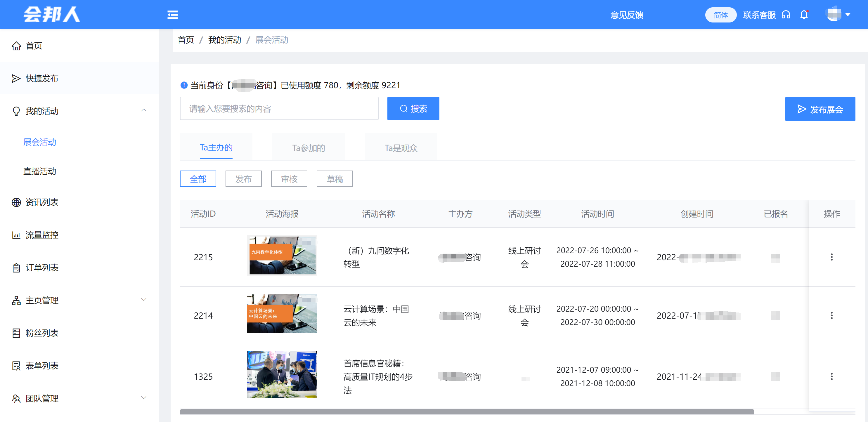Screen dimensions: 868x422
Task: Focus the search content input field
Action: coord(279,109)
